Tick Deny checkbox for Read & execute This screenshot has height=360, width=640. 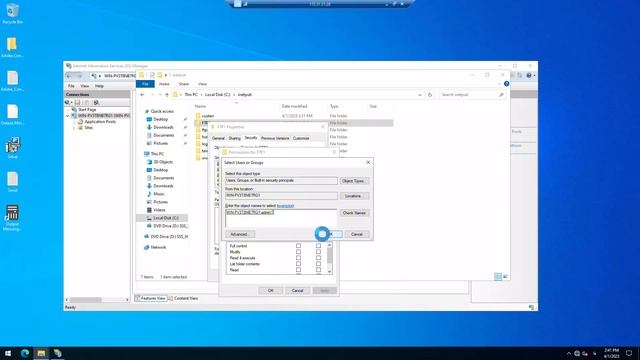(318, 258)
